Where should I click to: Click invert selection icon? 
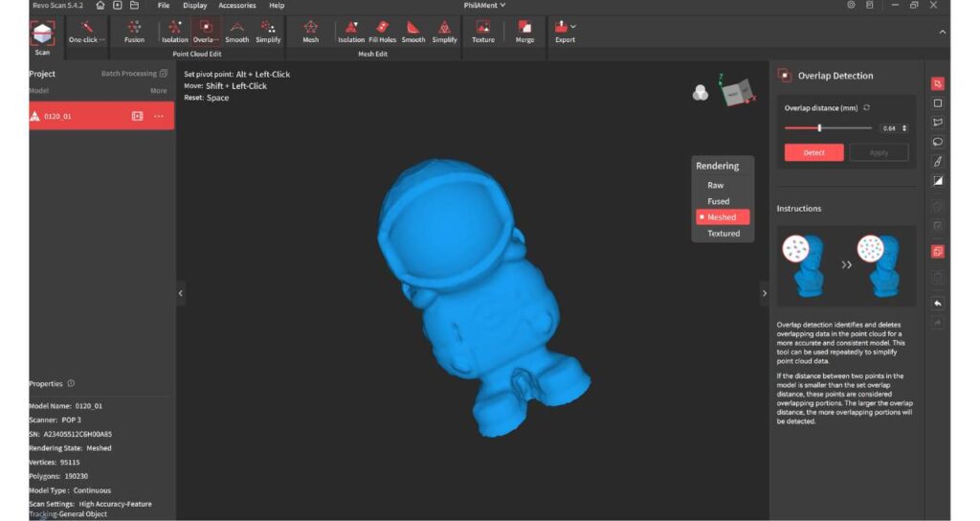coord(938,181)
